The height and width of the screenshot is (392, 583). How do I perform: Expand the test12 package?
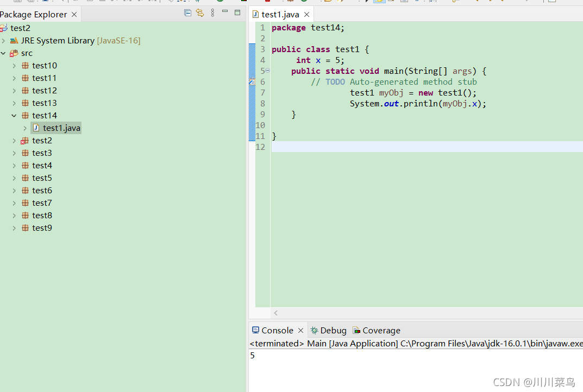pyautogui.click(x=14, y=91)
